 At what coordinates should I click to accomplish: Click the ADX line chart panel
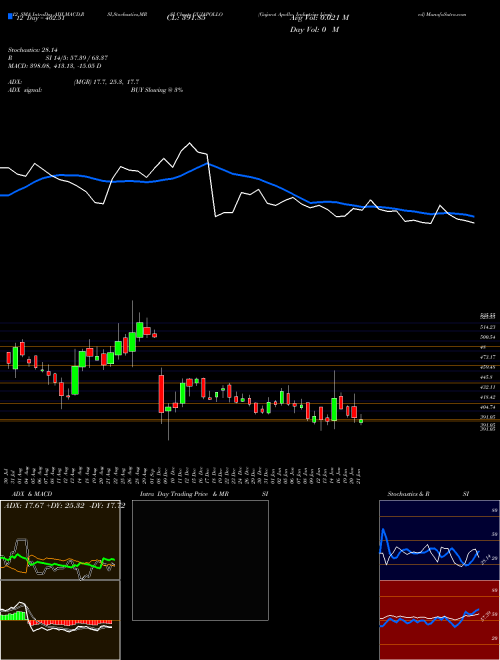coord(60,540)
